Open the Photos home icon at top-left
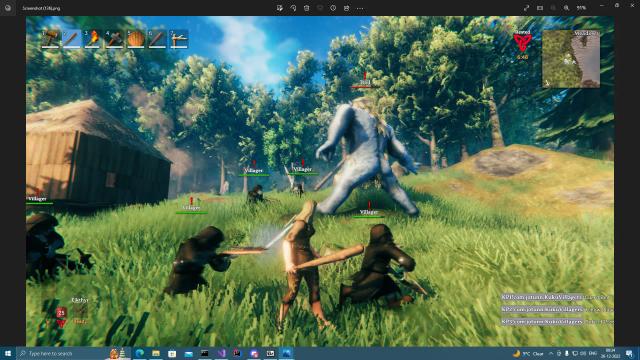Image resolution: width=640 pixels, height=360 pixels. pos(8,8)
